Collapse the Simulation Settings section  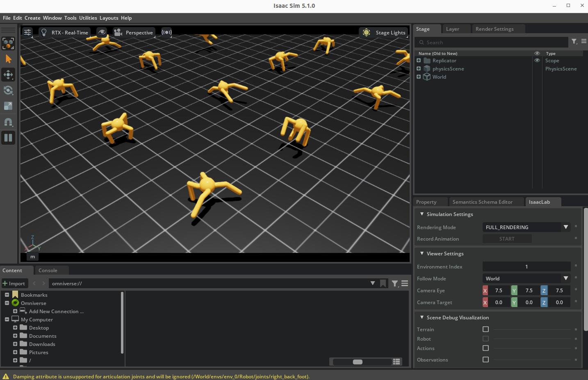point(422,214)
